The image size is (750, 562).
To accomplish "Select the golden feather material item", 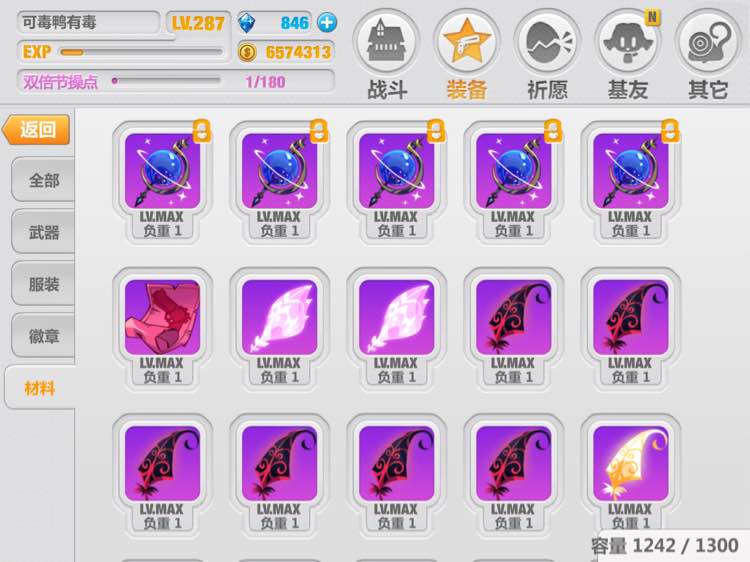I will point(630,463).
